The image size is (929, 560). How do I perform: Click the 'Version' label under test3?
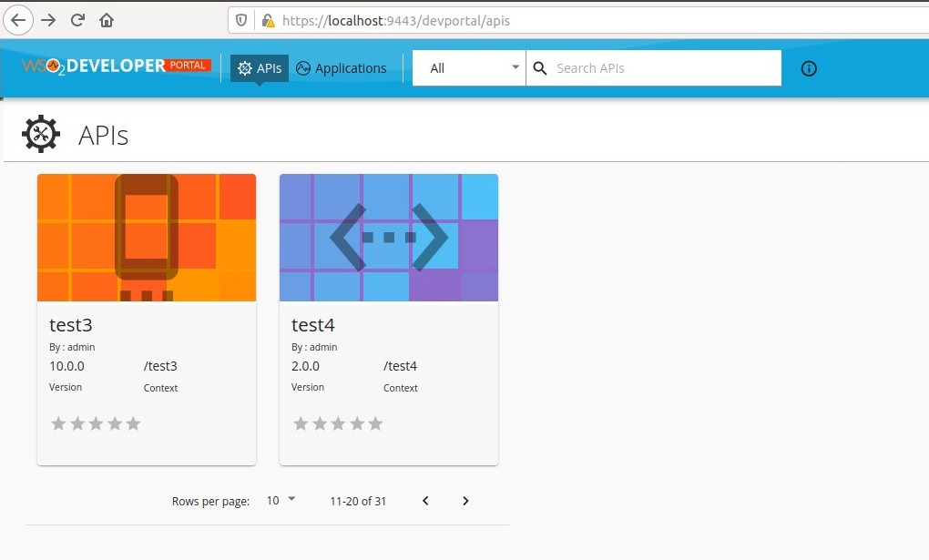coord(66,387)
